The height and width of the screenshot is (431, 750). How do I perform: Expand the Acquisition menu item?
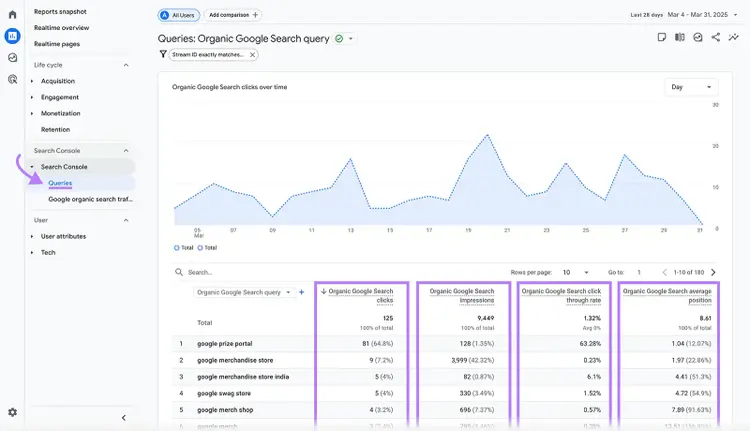pos(58,81)
